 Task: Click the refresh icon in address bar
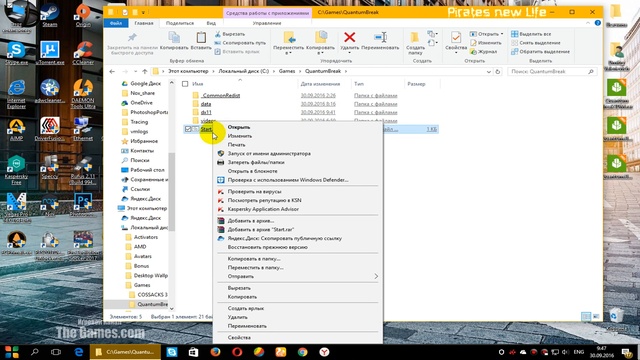[498, 71]
